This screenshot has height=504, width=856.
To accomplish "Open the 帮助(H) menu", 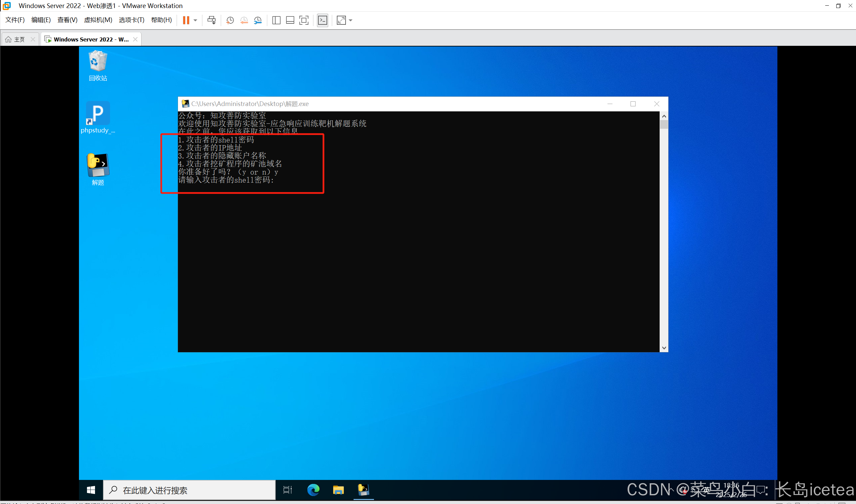I will click(161, 20).
